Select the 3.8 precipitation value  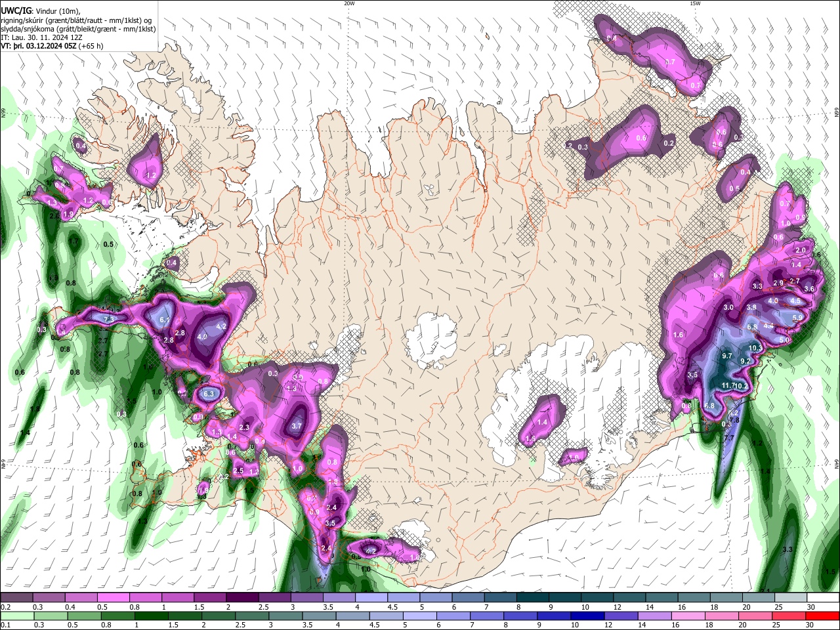point(751,307)
